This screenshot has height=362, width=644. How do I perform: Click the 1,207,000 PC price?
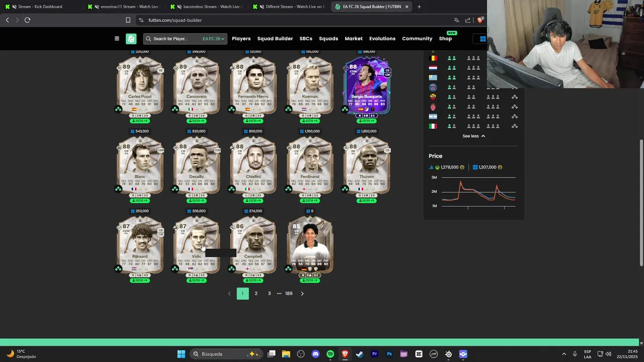(x=488, y=167)
